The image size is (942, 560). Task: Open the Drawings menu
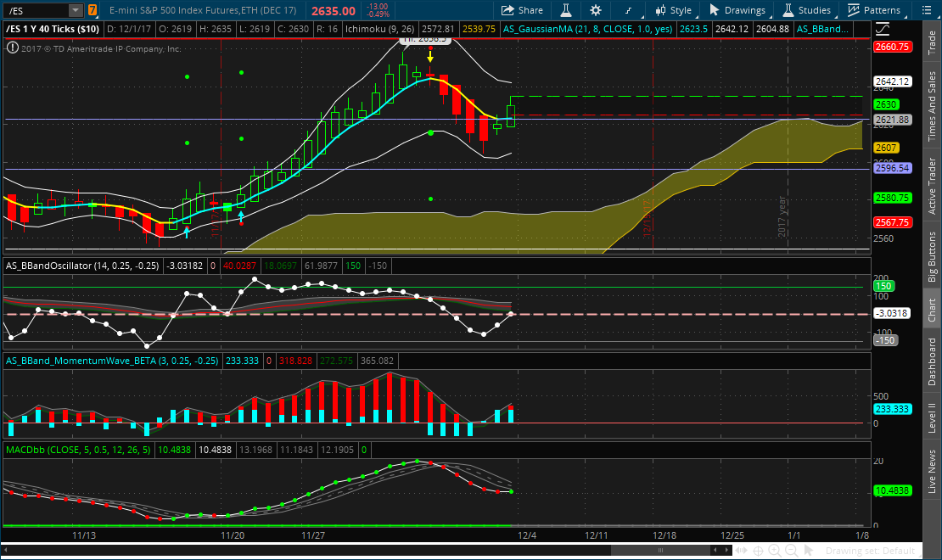(x=737, y=10)
